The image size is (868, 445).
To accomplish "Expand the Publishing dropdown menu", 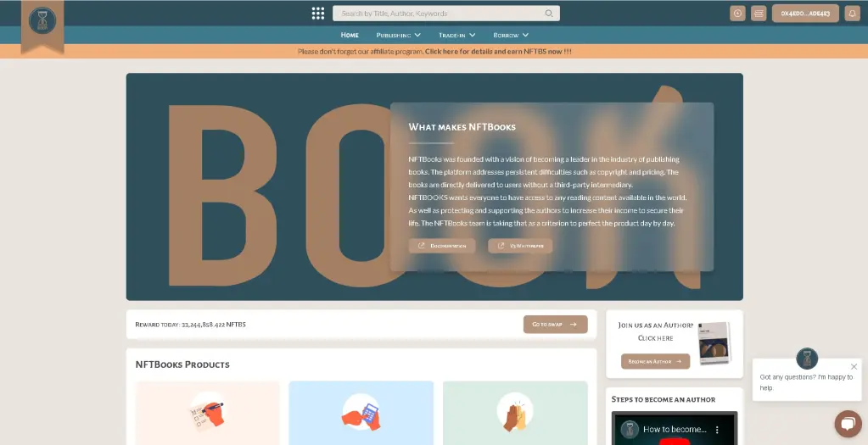I will coord(399,35).
